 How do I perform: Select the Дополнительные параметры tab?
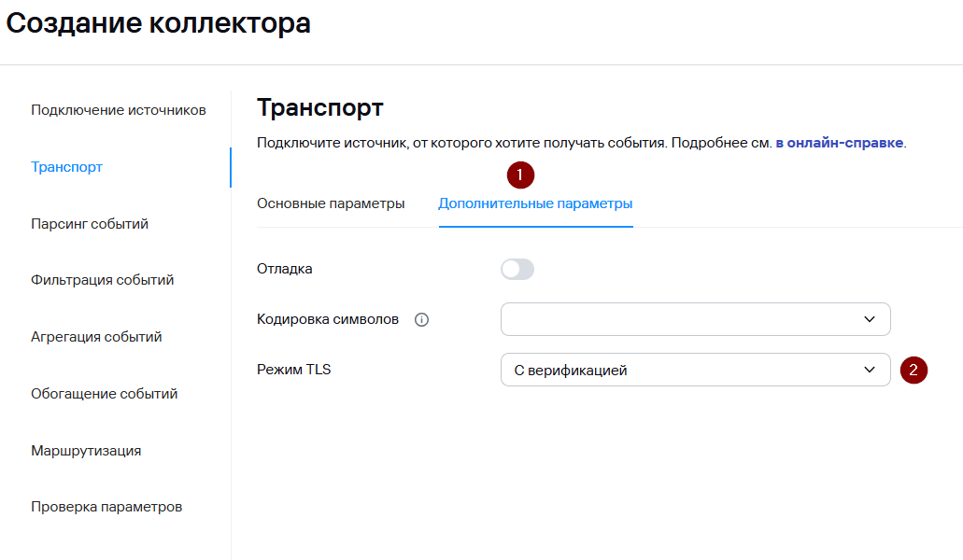pyautogui.click(x=535, y=203)
